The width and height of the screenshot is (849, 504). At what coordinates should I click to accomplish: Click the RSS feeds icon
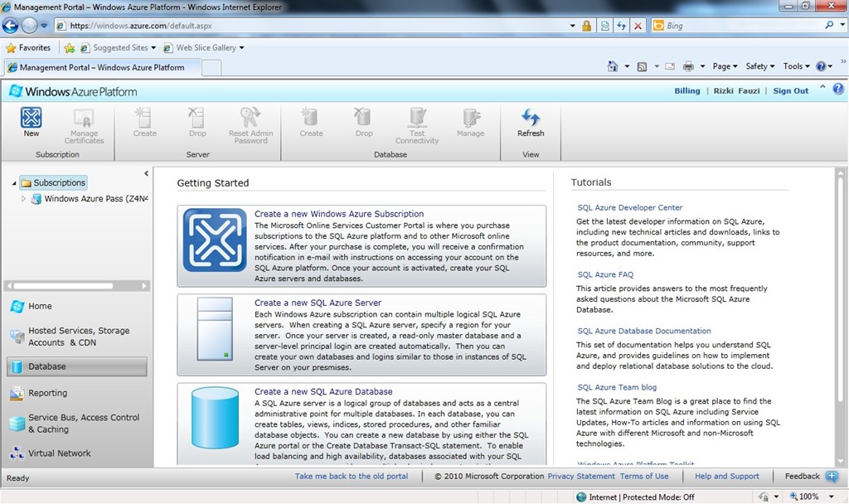point(642,66)
